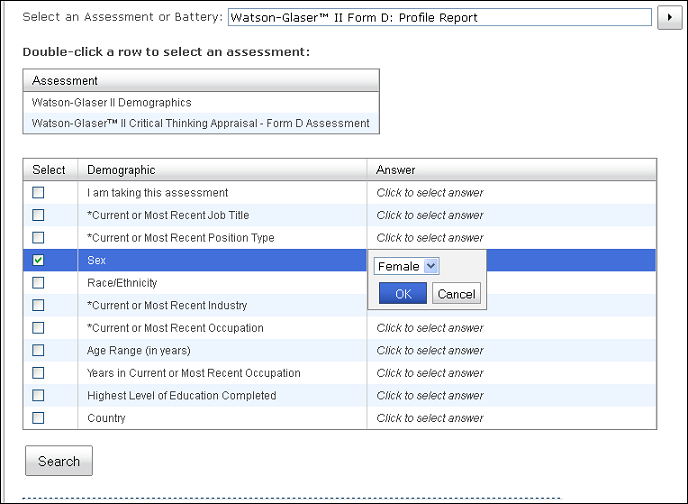Check the Current or Most Recent Job Title checkbox
Screen dimensions: 688x504
tap(38, 215)
